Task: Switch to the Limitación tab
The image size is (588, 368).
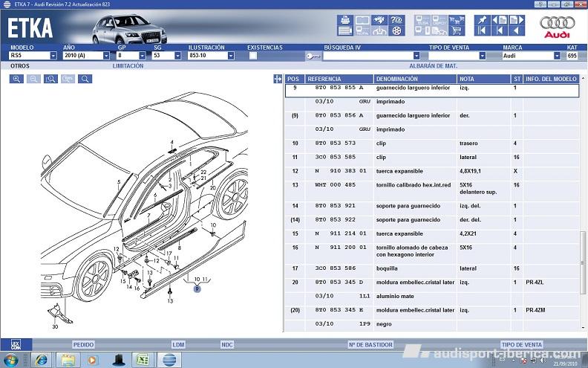Action: [128, 66]
